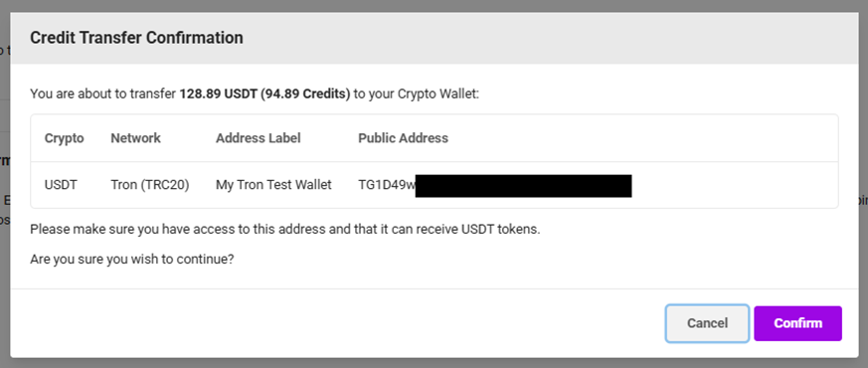The image size is (868, 368).
Task: Click the 94.89 Credits amount text
Action: 306,93
